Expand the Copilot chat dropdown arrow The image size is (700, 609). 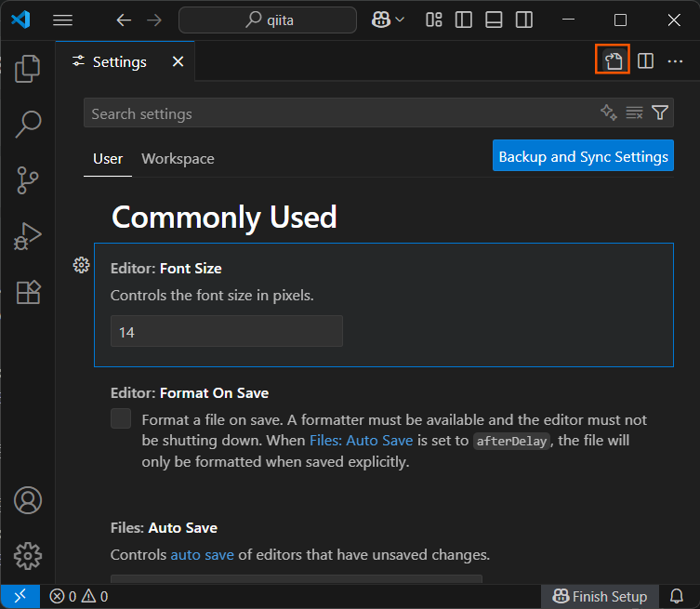[x=400, y=20]
